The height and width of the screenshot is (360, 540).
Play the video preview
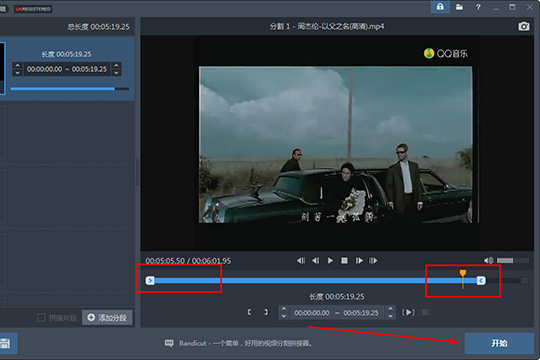[x=330, y=261]
